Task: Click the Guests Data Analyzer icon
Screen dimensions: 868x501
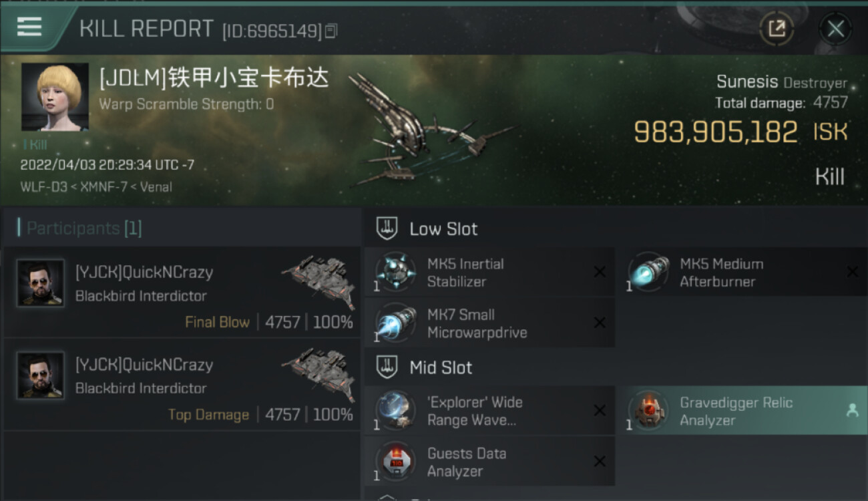Action: (x=395, y=462)
